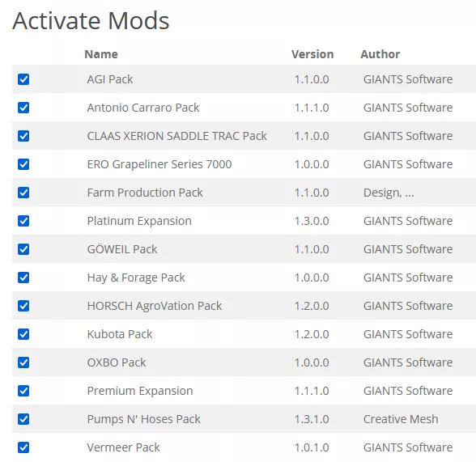This screenshot has width=476, height=462.
Task: Click the Name column header
Action: pos(101,54)
